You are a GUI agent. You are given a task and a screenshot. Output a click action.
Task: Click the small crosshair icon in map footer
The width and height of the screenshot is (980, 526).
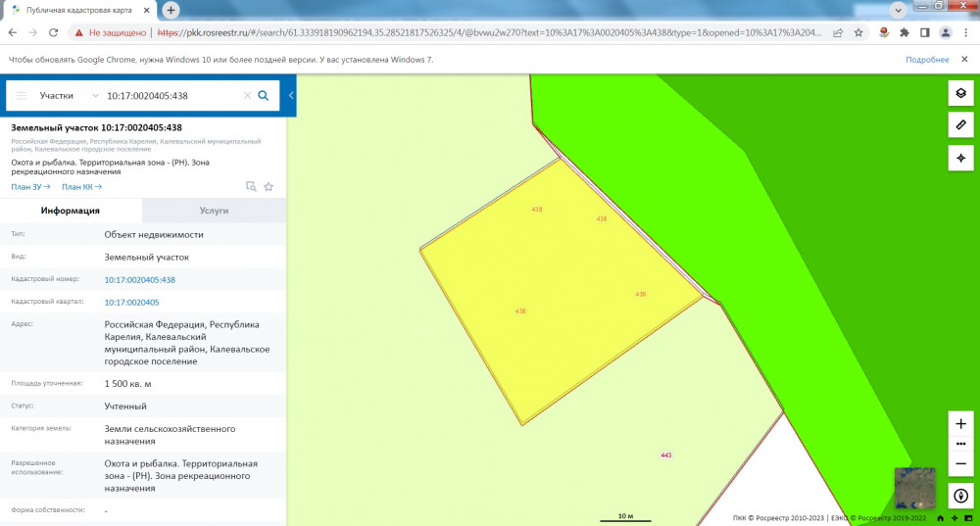(955, 518)
